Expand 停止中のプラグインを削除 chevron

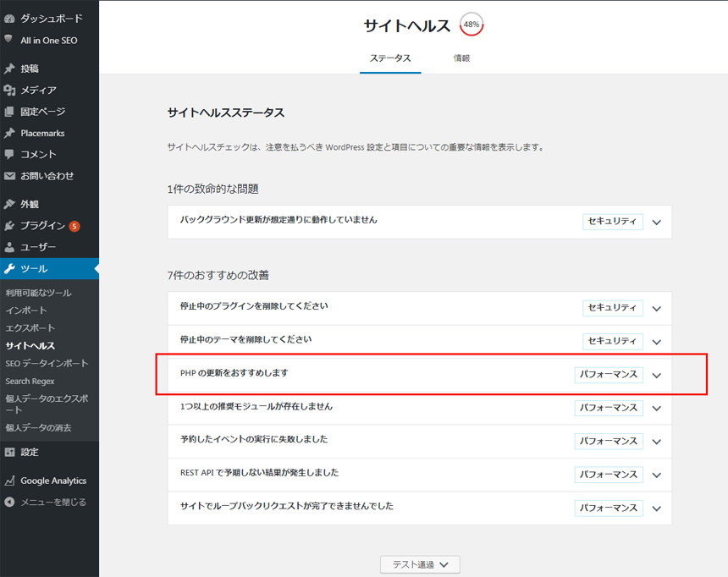click(657, 309)
